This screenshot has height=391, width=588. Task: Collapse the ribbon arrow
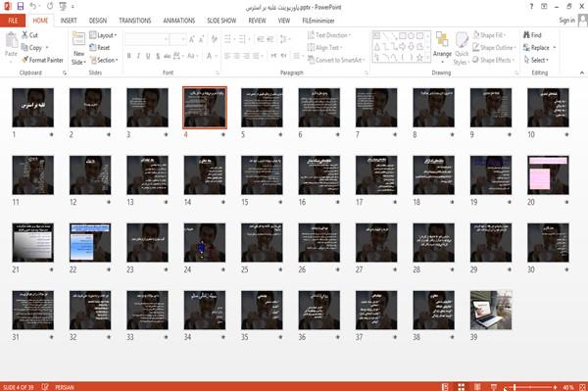[581, 73]
